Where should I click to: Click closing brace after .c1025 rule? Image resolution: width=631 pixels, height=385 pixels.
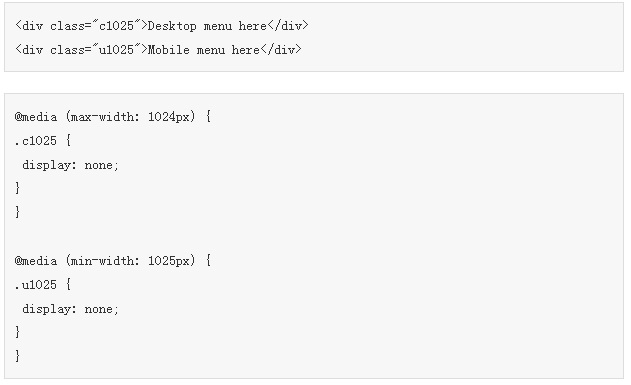coord(17,188)
